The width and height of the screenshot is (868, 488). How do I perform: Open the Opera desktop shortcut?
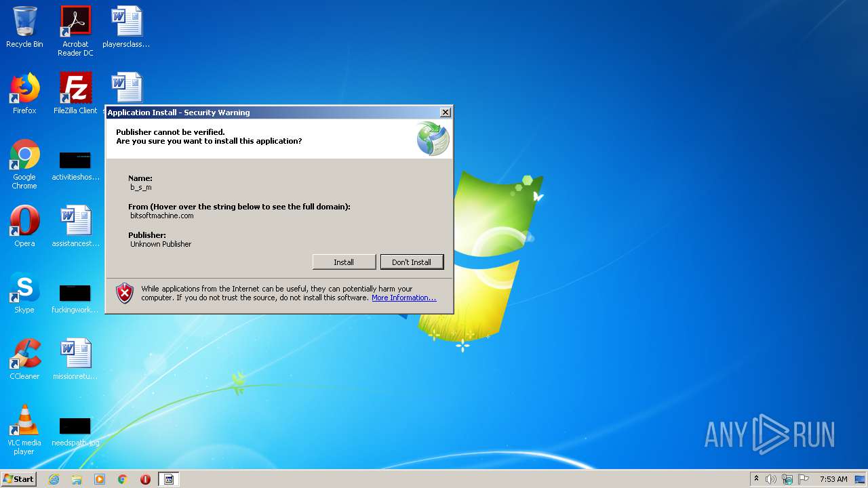click(24, 226)
